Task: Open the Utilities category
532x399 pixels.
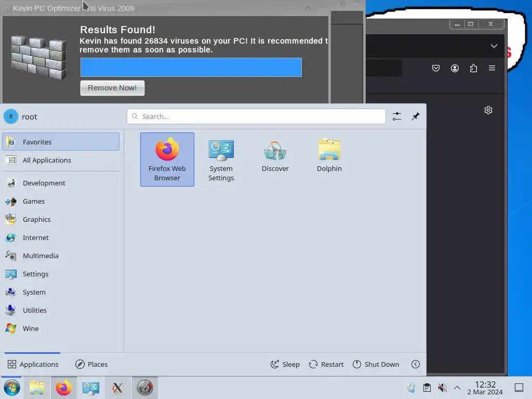Action: (x=61, y=311)
